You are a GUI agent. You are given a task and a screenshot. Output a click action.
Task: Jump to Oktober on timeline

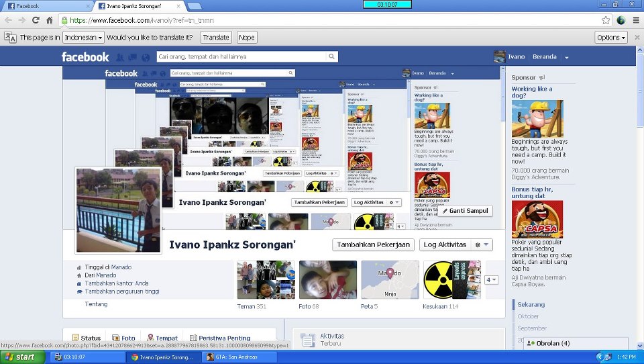tap(528, 316)
